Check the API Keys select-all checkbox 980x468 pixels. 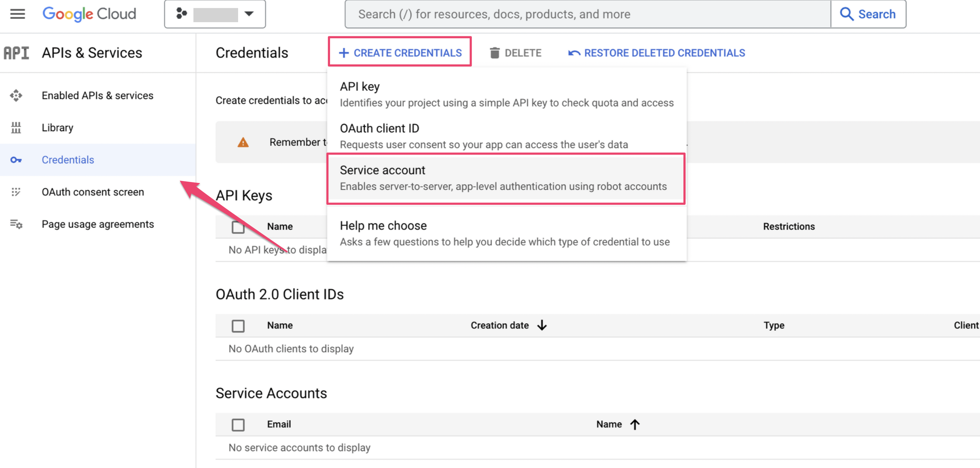pos(238,227)
